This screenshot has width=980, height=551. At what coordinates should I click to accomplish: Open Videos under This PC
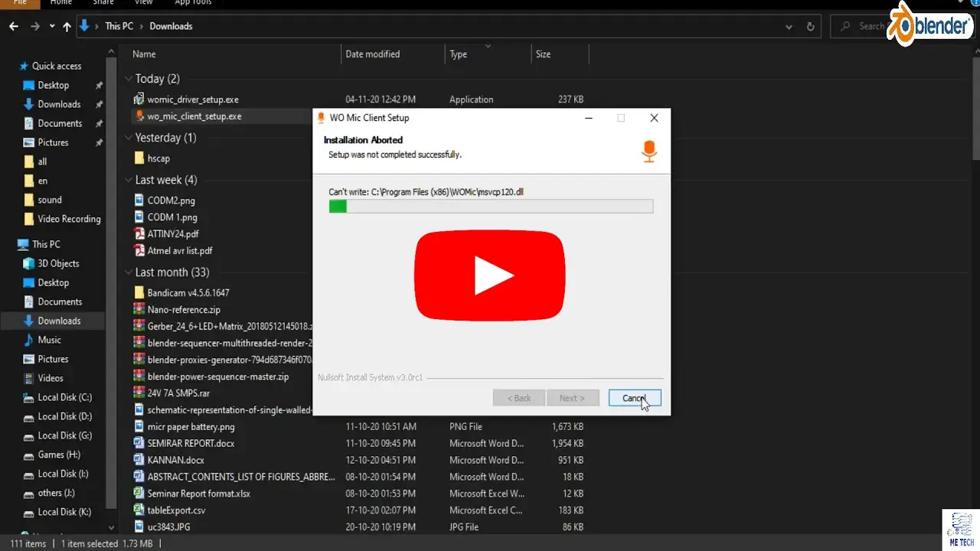pos(51,378)
